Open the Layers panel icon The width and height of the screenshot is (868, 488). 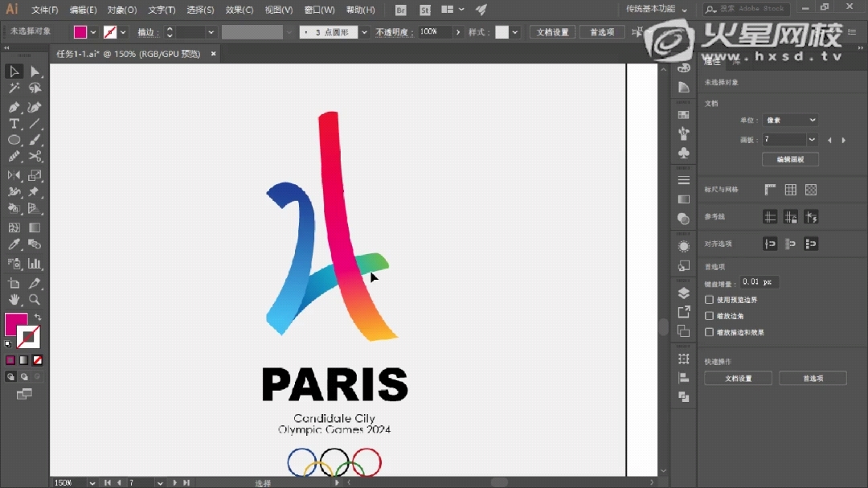[x=684, y=293]
